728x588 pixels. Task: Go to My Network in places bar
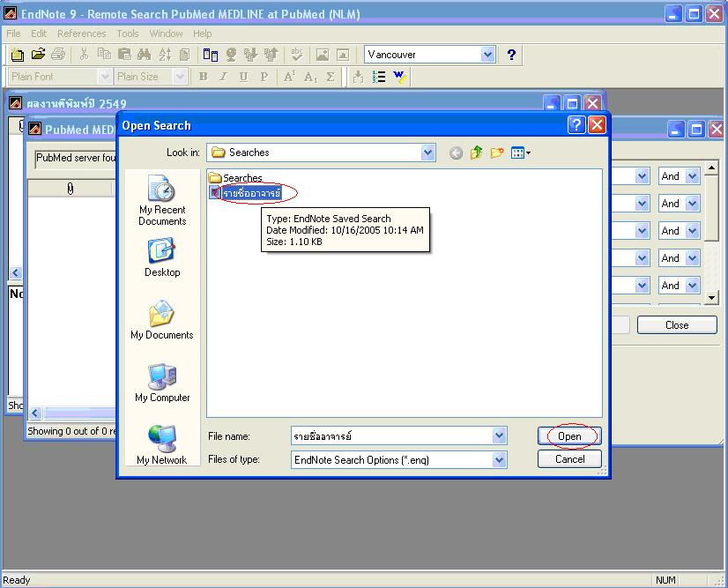[x=162, y=445]
